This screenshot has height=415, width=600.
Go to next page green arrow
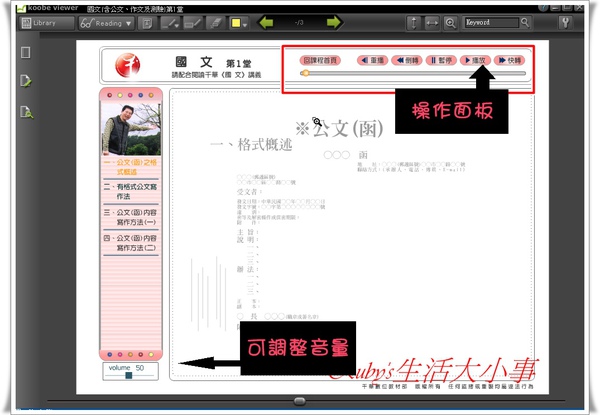click(x=333, y=23)
